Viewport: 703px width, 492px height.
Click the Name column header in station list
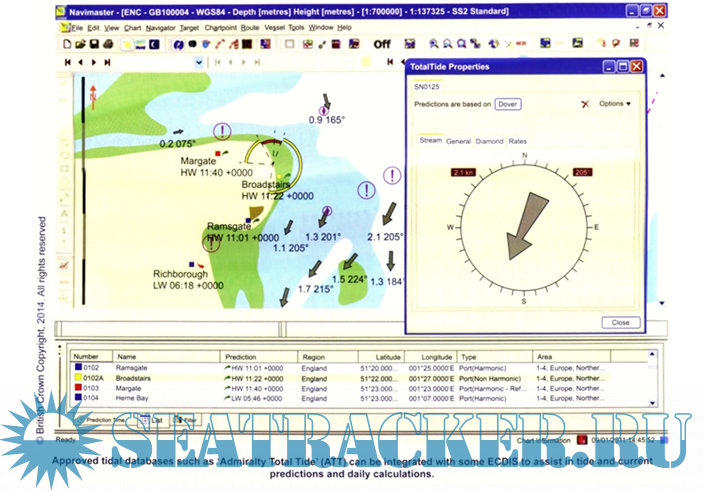click(x=127, y=355)
